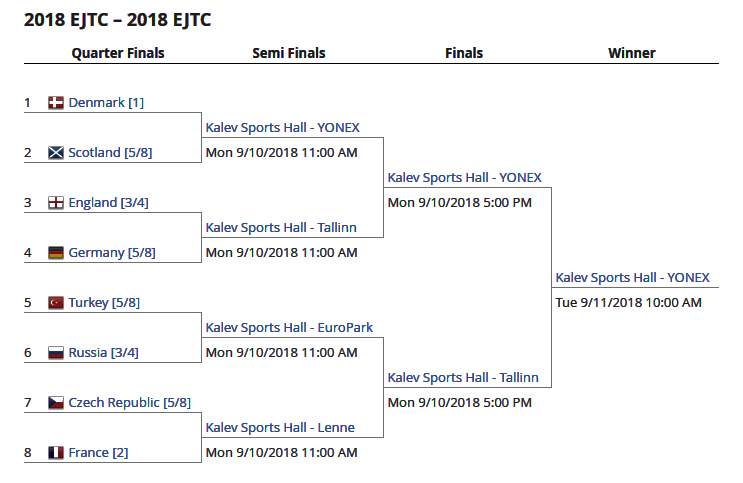Click the Denmark flag icon
The width and height of the screenshot is (743, 483).
(x=56, y=103)
